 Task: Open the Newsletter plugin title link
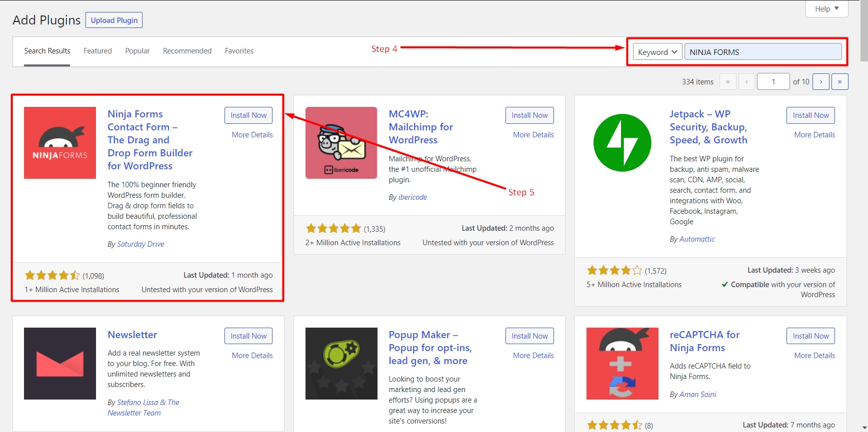click(x=132, y=335)
